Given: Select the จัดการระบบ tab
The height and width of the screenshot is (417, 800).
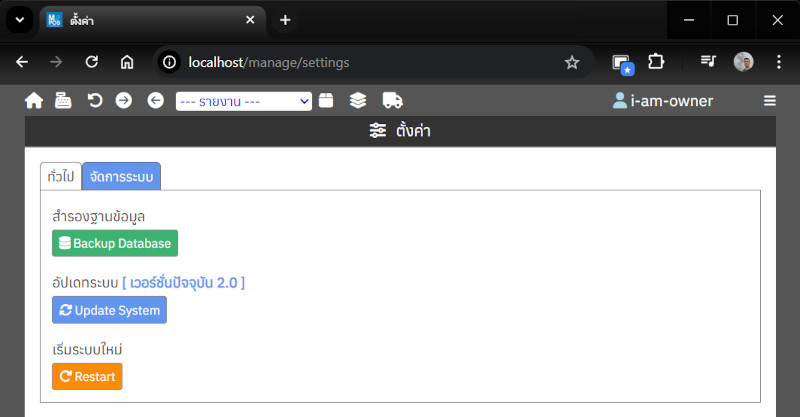Looking at the screenshot, I should [121, 176].
